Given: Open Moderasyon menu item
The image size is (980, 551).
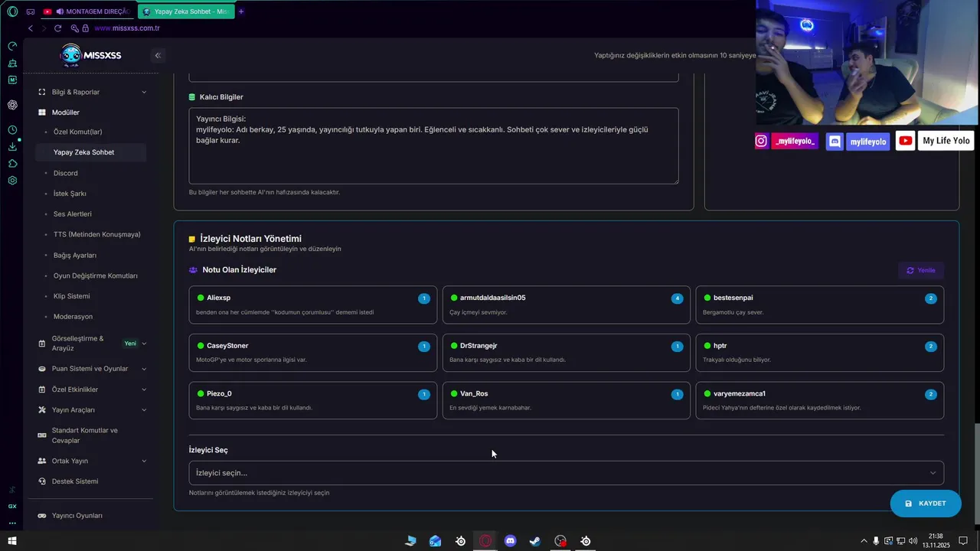Looking at the screenshot, I should tap(73, 317).
